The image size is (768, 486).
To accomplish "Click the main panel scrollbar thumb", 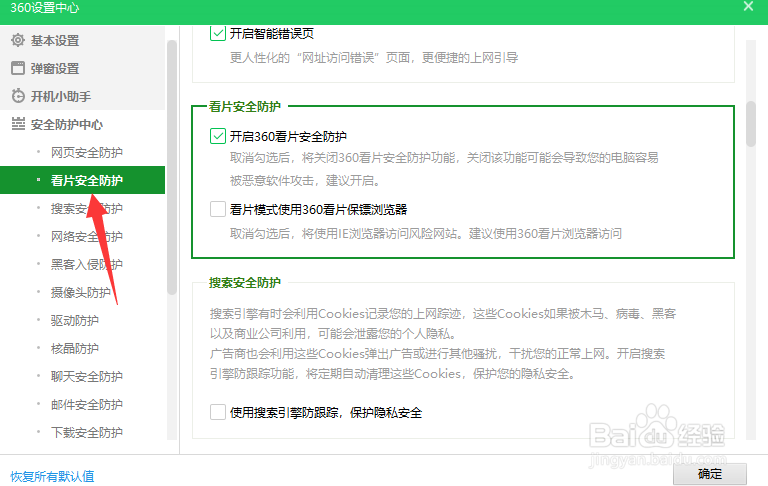I will (x=751, y=123).
